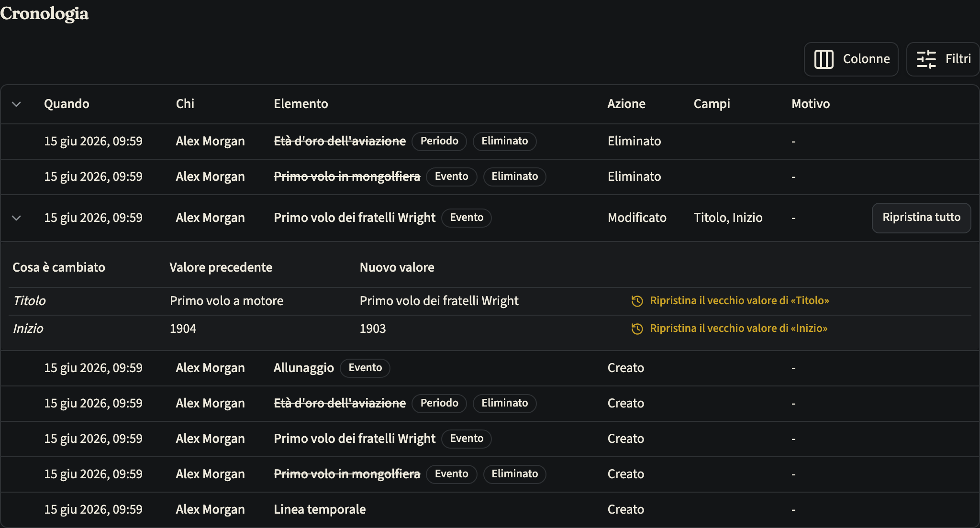The width and height of the screenshot is (980, 528).
Task: Click the Elemento column header
Action: (x=301, y=104)
